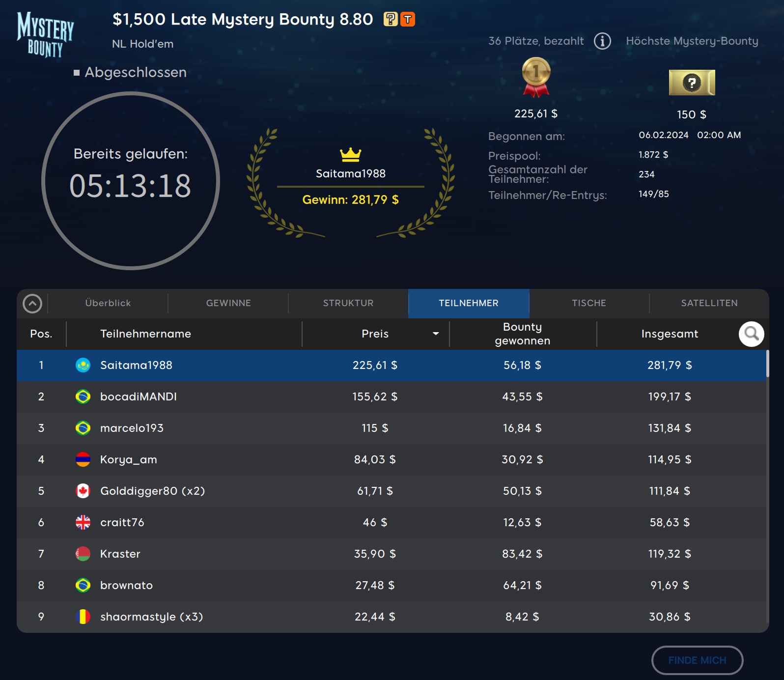Image resolution: width=784 pixels, height=680 pixels.
Task: Click Canada flag next to Golddigger80
Action: point(83,491)
